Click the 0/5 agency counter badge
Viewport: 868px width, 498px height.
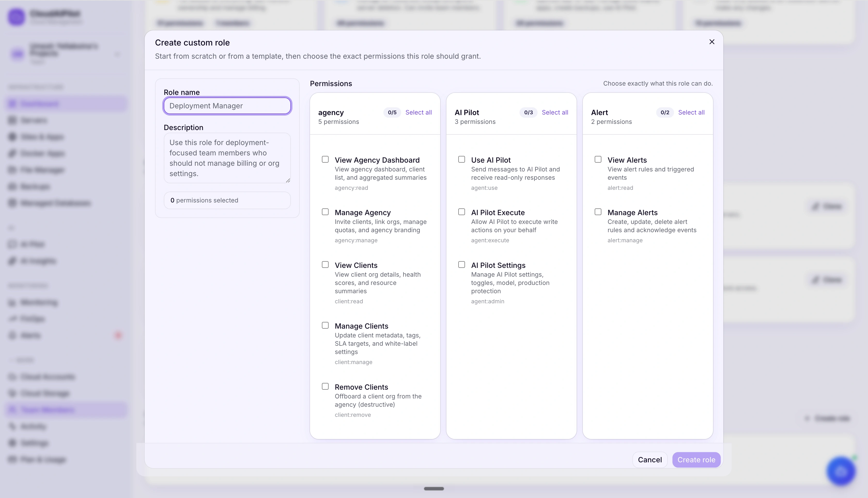point(392,112)
